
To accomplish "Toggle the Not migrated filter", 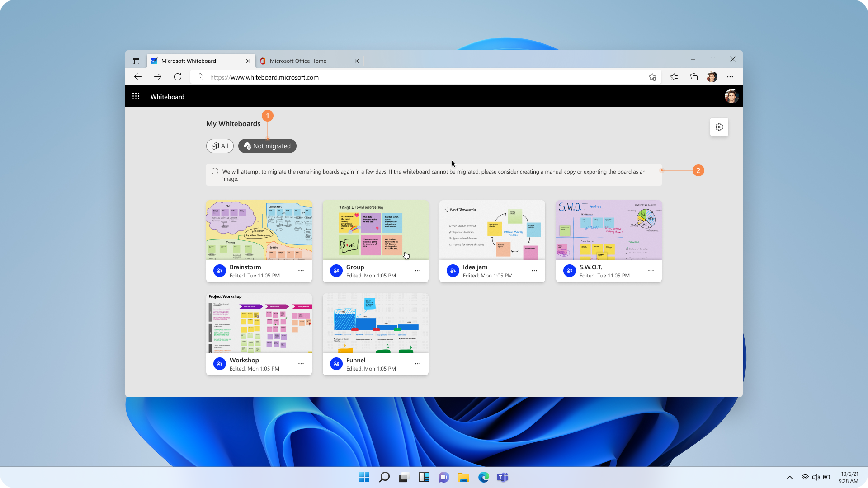I will click(x=267, y=146).
